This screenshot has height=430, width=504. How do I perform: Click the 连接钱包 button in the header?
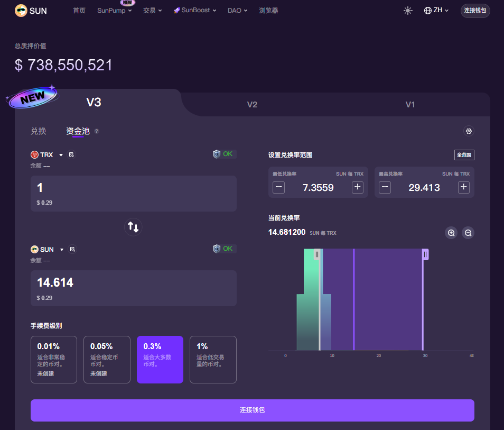tap(475, 11)
